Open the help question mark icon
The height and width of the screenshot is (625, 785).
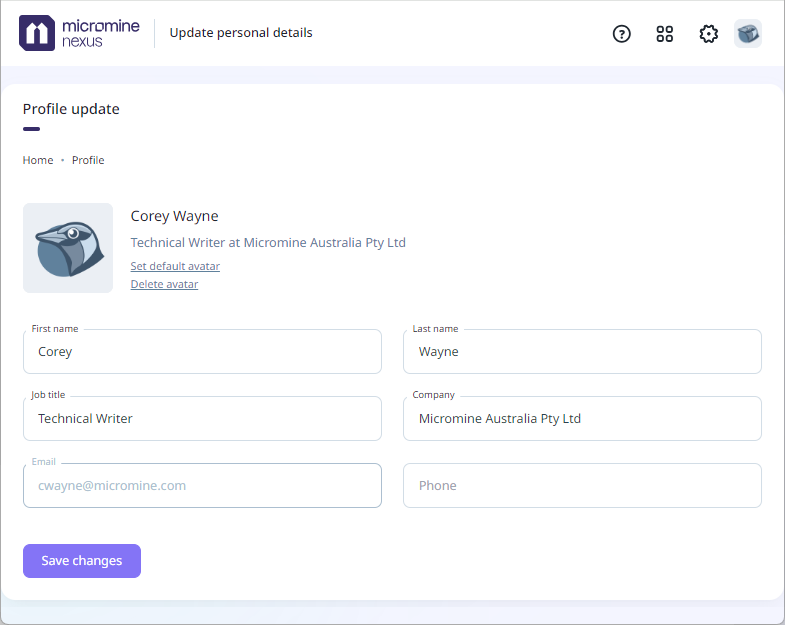[x=621, y=34]
